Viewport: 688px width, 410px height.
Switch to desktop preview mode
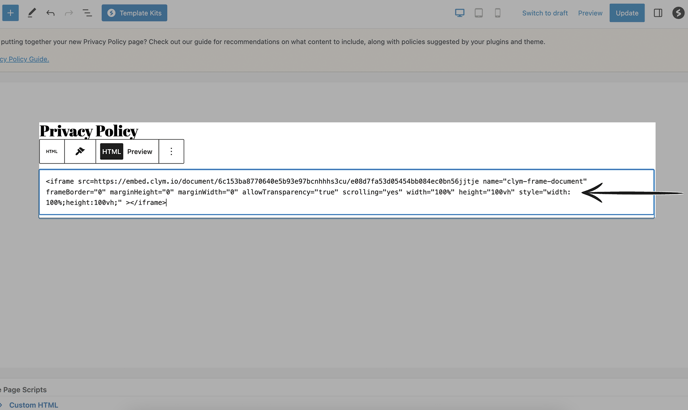coord(459,13)
